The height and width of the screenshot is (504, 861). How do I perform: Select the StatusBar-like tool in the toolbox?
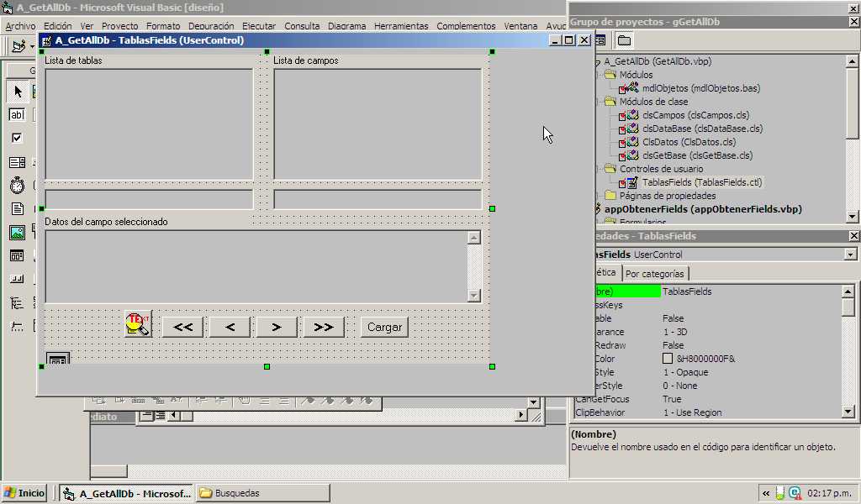(x=17, y=279)
